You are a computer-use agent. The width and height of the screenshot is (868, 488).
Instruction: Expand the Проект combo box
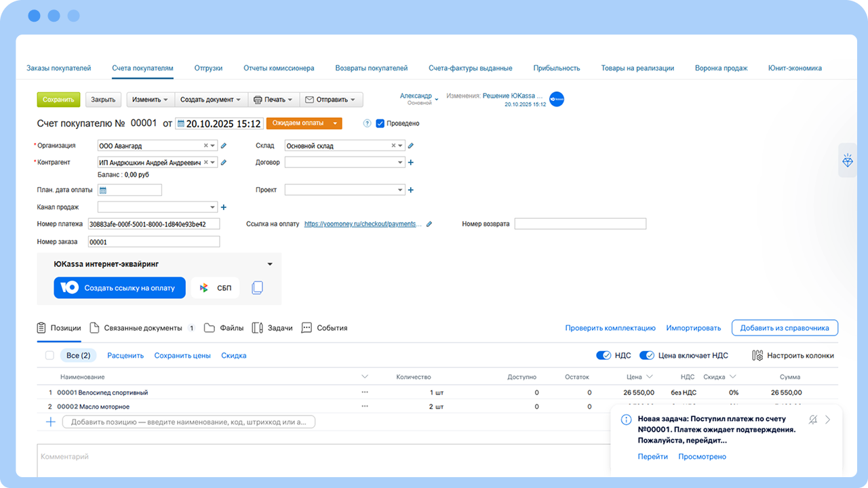tap(400, 190)
